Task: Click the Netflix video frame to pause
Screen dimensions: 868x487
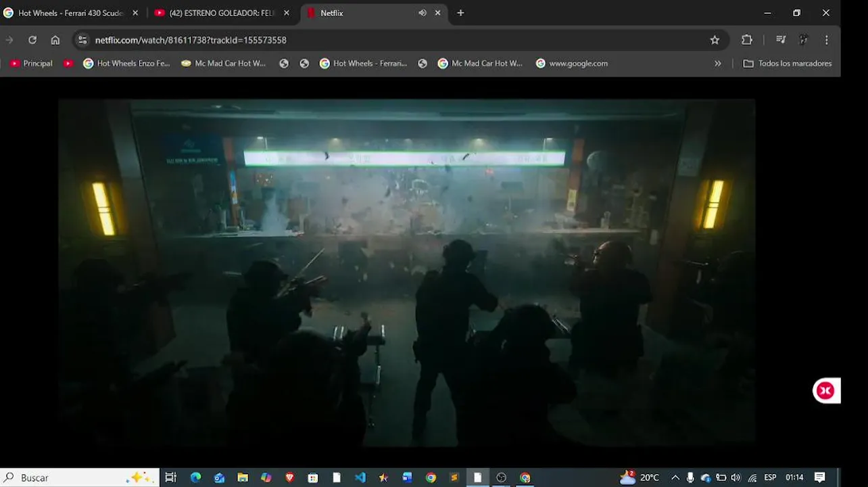Action: coord(406,273)
